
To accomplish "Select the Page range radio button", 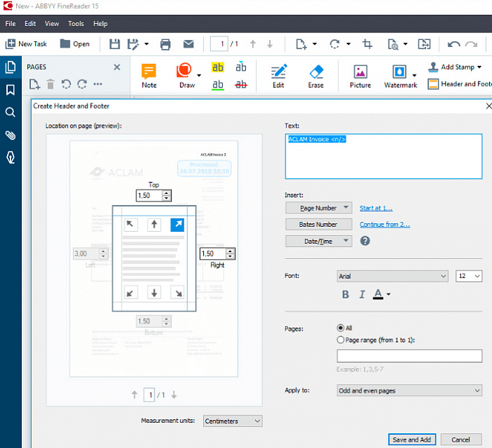I will (x=342, y=340).
